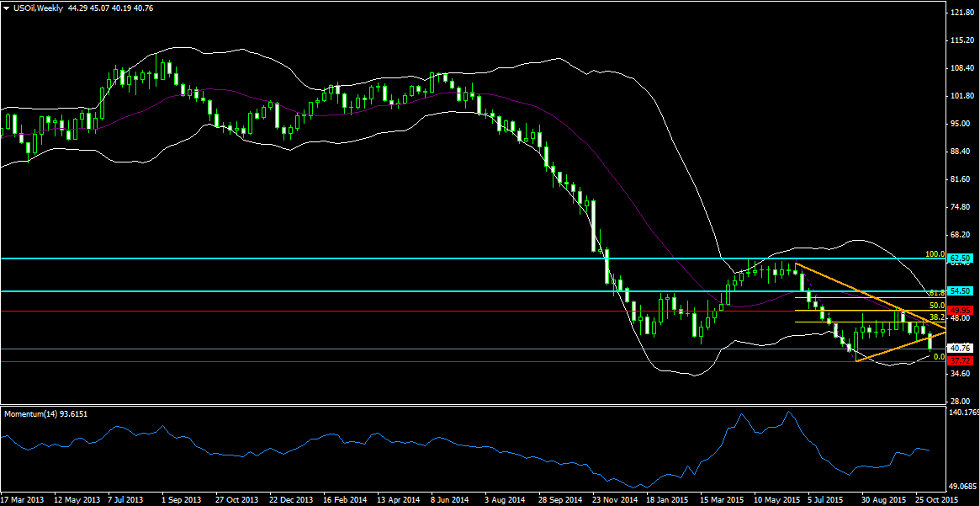This screenshot has width=980, height=506.
Task: Select the red 49.95 price tag
Action: coord(961,310)
